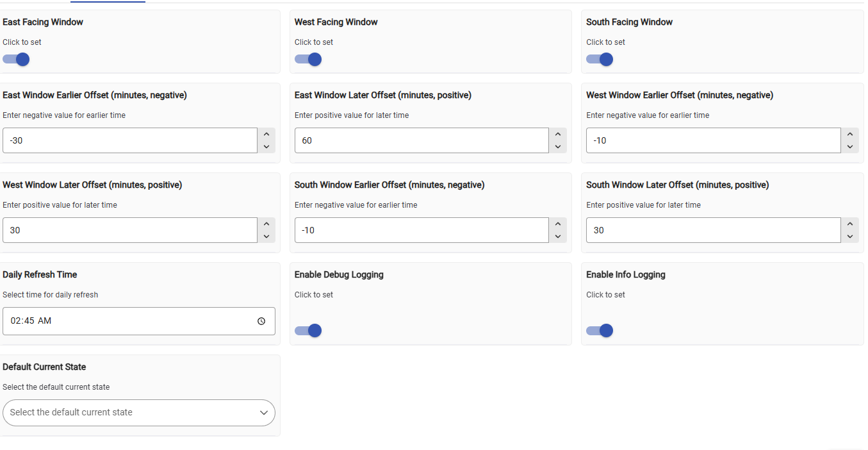Decrement South Window Earlier Offset value

[x=558, y=237]
